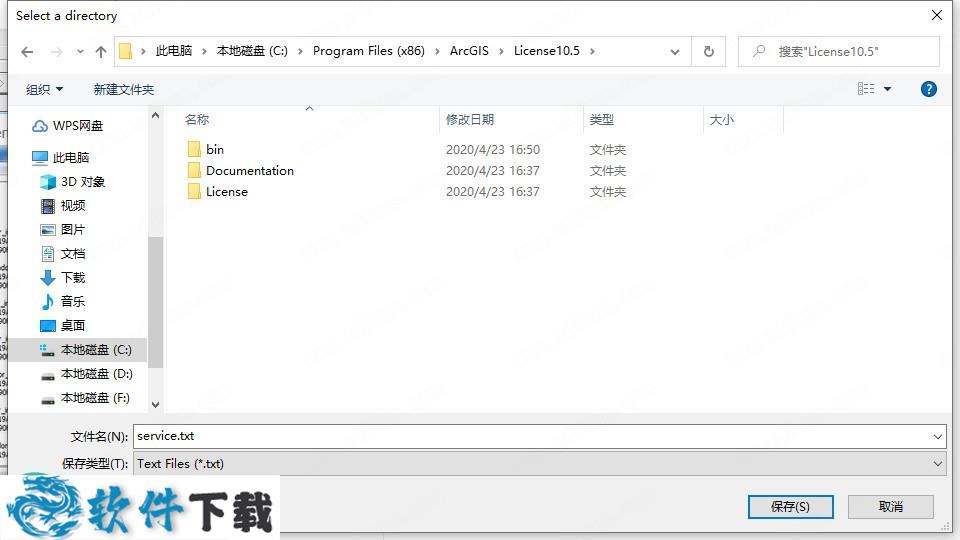
Task: Close the Select a directory dialog
Action: [x=937, y=15]
